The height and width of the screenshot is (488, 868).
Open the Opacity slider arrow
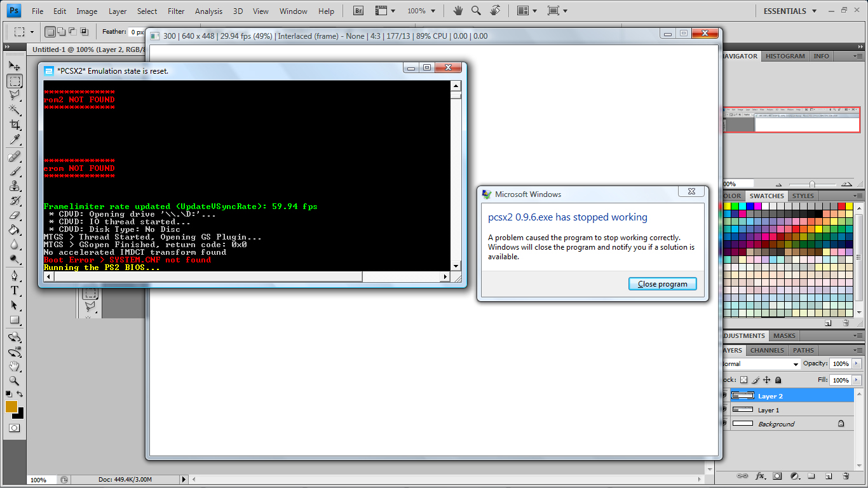click(x=857, y=364)
